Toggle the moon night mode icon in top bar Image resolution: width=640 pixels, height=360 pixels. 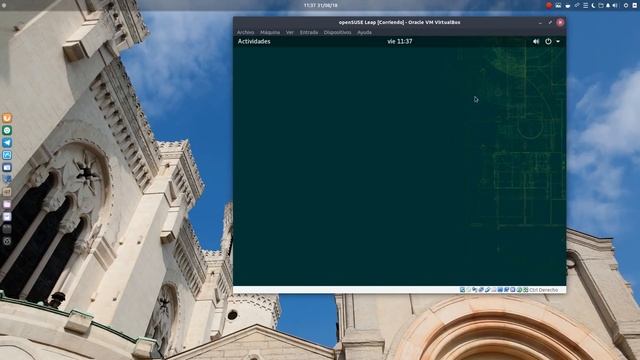593,5
